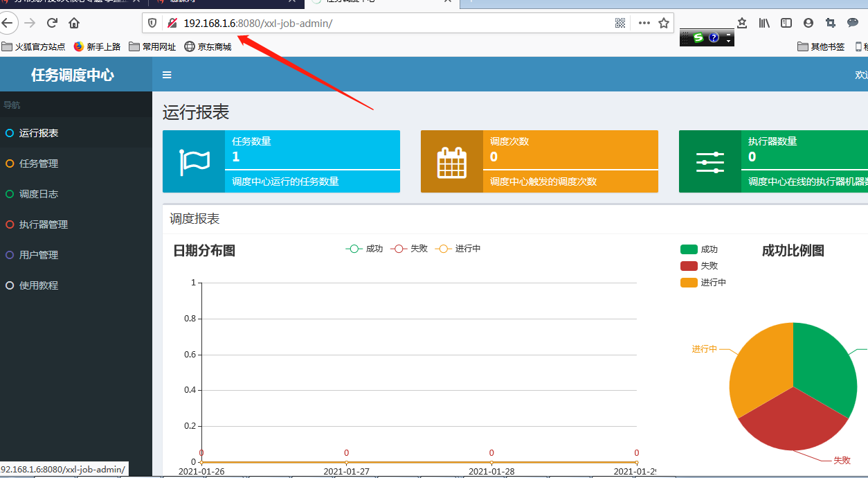This screenshot has width=868, height=478.
Task: Click the green S input method icon
Action: pos(699,38)
